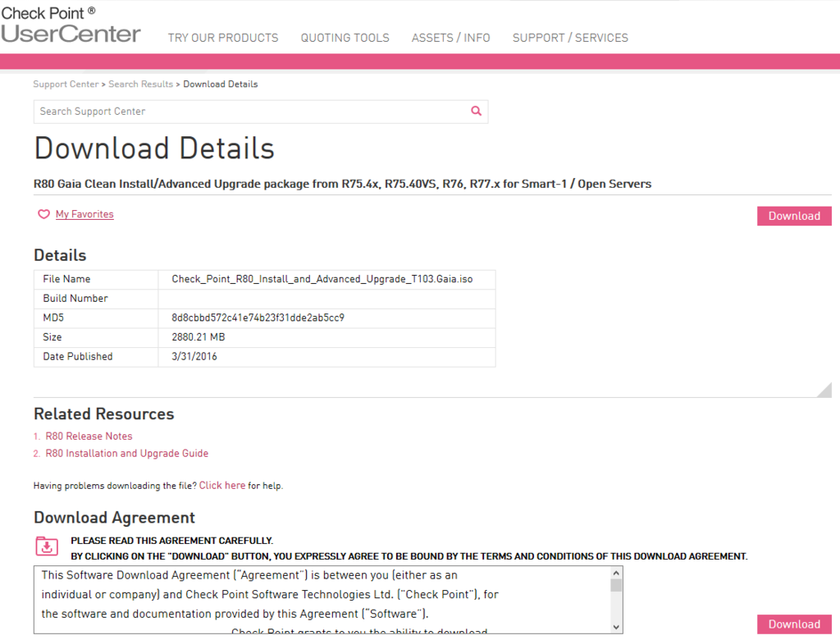This screenshot has height=640, width=840.
Task: Click the top Download button
Action: point(794,216)
